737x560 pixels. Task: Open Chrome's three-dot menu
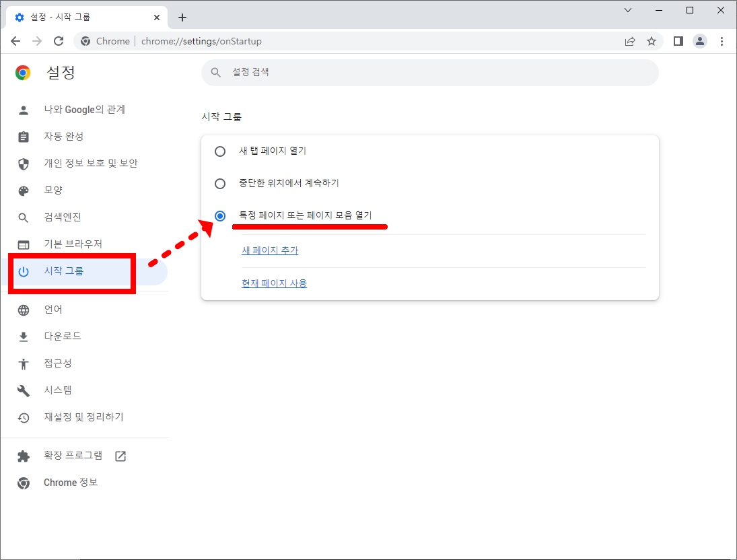[722, 41]
